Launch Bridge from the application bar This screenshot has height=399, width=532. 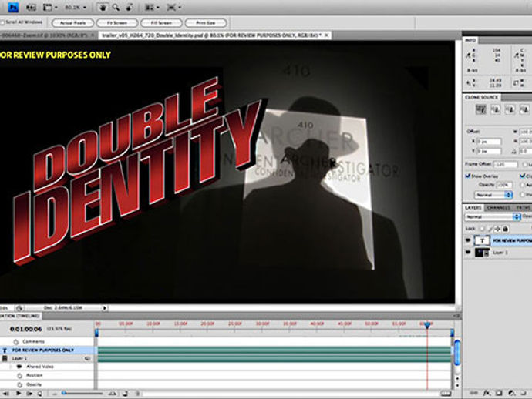click(31, 7)
